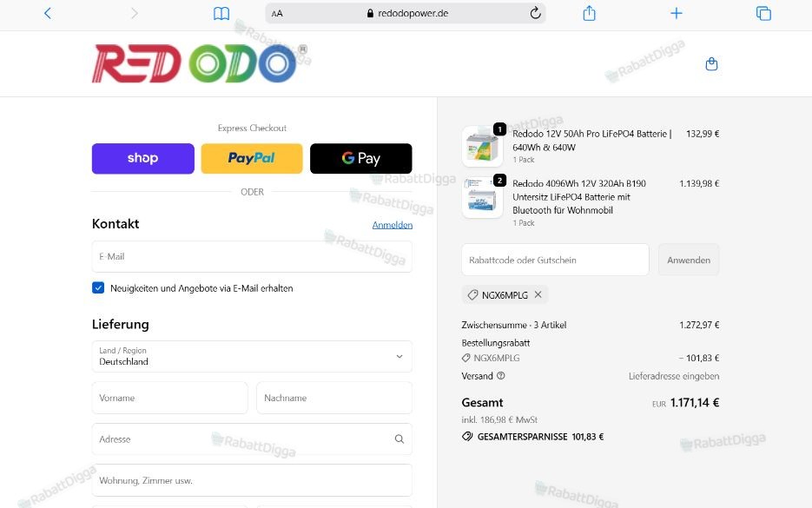Focus the Rabattcode oder Gutschein field

[x=555, y=260]
